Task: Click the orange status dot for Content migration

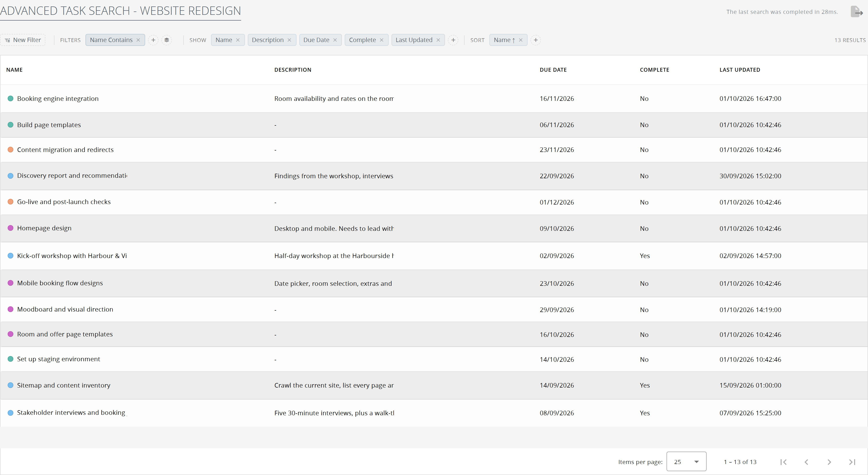Action: tap(11, 149)
